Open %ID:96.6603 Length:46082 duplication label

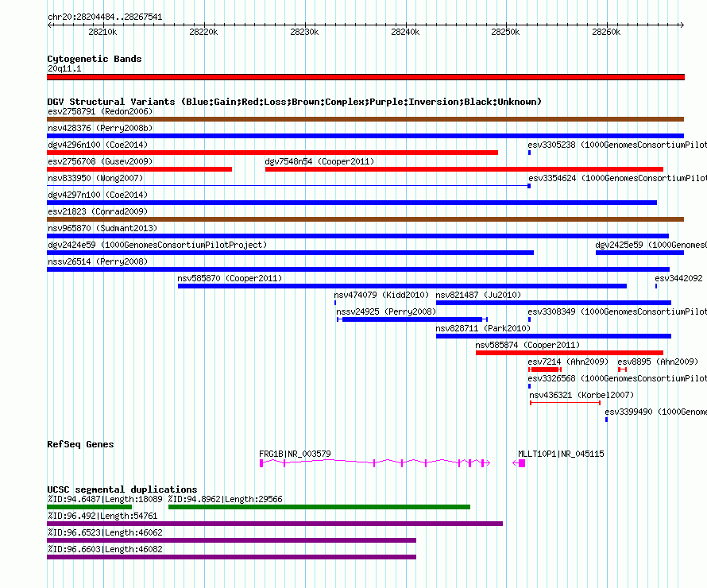pos(105,549)
